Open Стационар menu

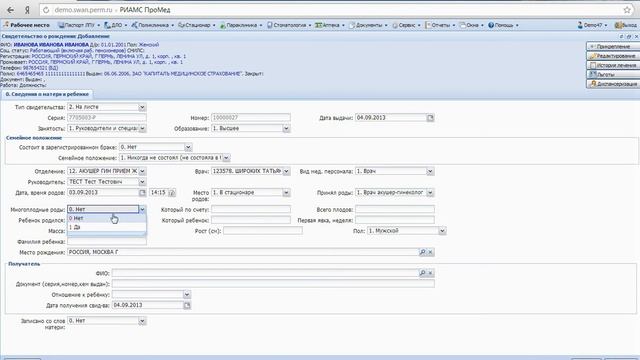(x=197, y=25)
